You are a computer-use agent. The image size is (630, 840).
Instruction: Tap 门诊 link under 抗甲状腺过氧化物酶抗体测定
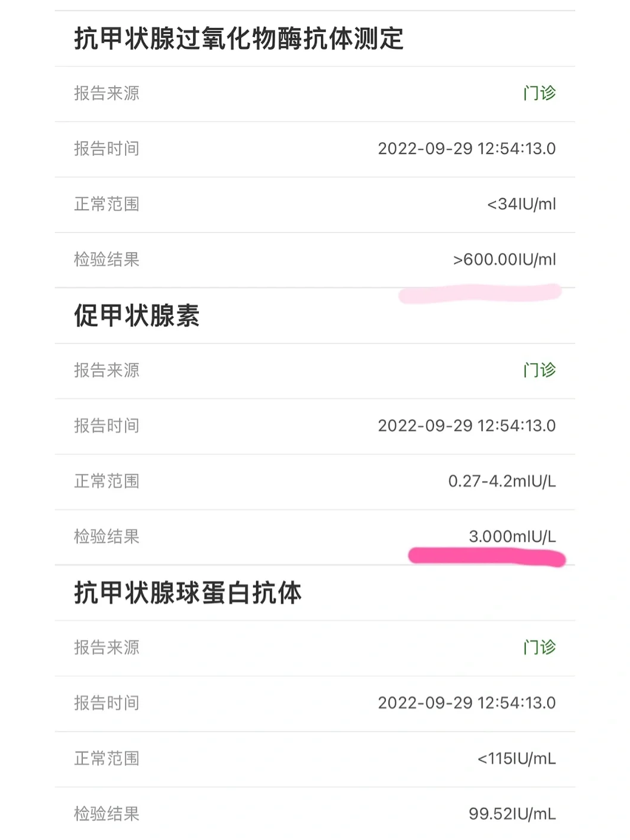click(x=539, y=93)
